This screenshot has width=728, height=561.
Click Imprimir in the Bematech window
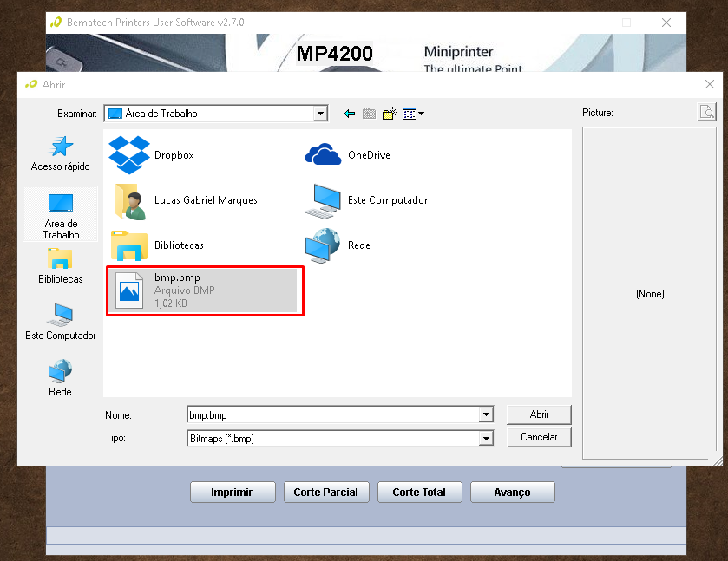point(233,492)
